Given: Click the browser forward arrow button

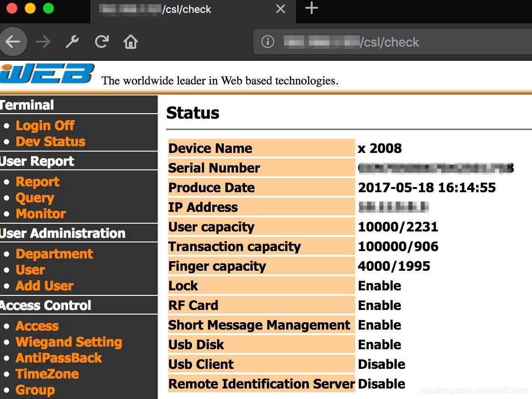Looking at the screenshot, I should [43, 42].
